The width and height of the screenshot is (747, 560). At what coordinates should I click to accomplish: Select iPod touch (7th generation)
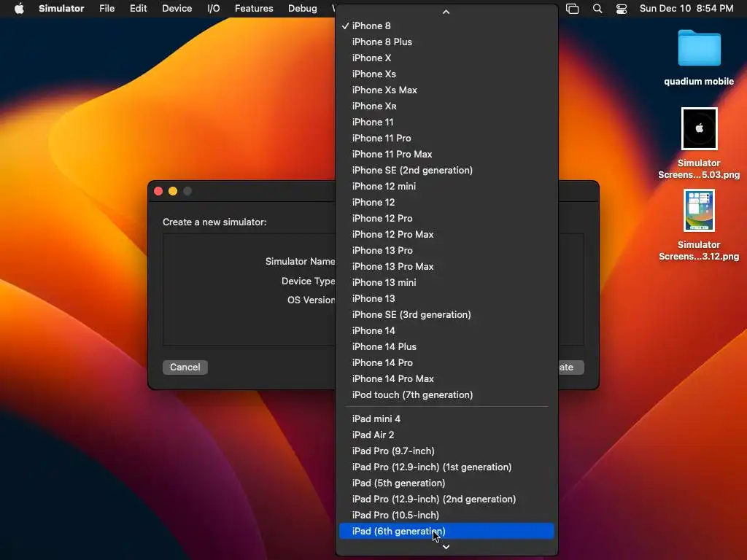[446, 394]
